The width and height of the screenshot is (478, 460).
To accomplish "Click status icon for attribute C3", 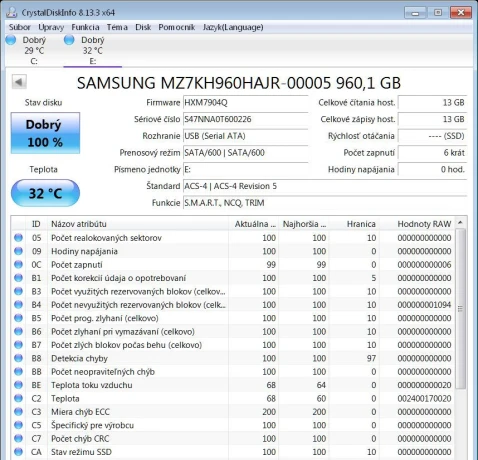I will (x=18, y=412).
